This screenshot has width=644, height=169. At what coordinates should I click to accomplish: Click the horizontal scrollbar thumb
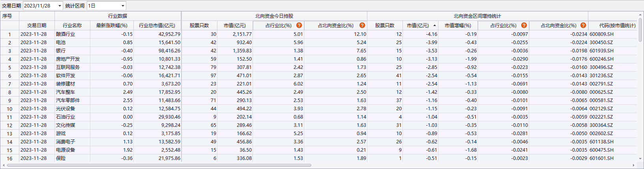(158, 165)
